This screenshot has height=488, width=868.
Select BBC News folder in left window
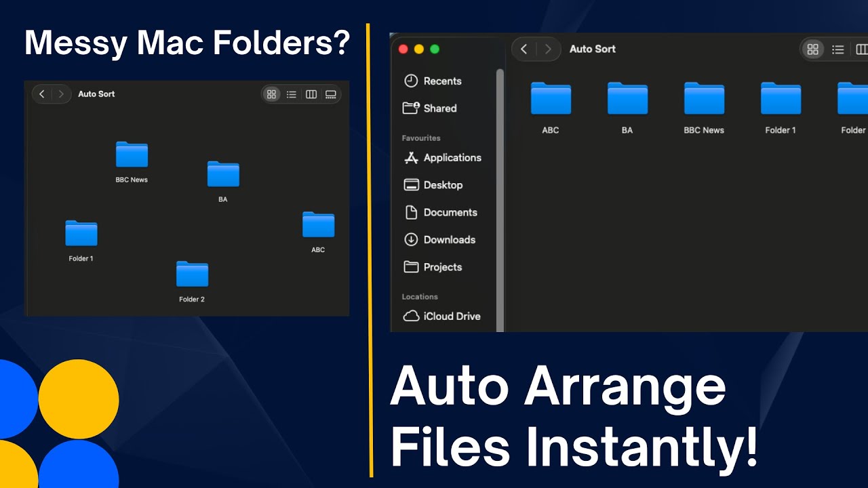tap(132, 162)
